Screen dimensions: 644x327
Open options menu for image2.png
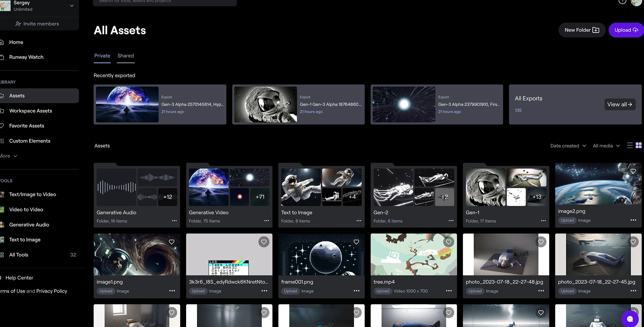(x=633, y=220)
